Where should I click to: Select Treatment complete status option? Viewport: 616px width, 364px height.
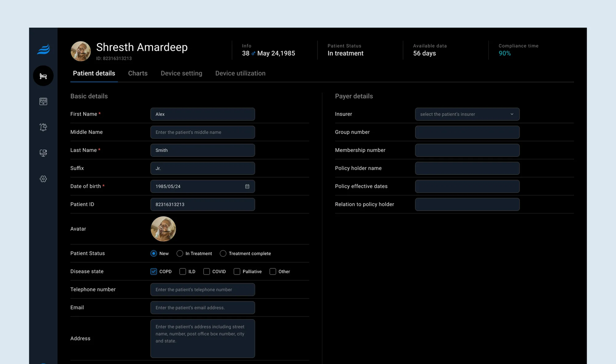point(223,254)
